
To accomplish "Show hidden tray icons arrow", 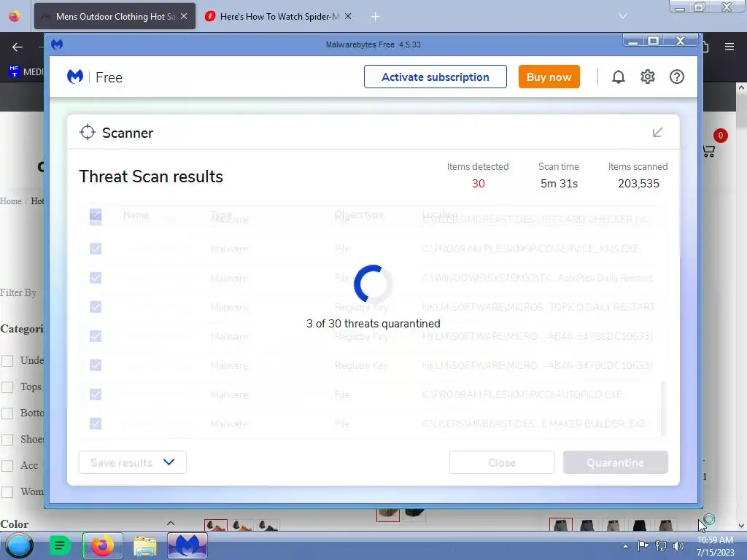I will tap(625, 546).
